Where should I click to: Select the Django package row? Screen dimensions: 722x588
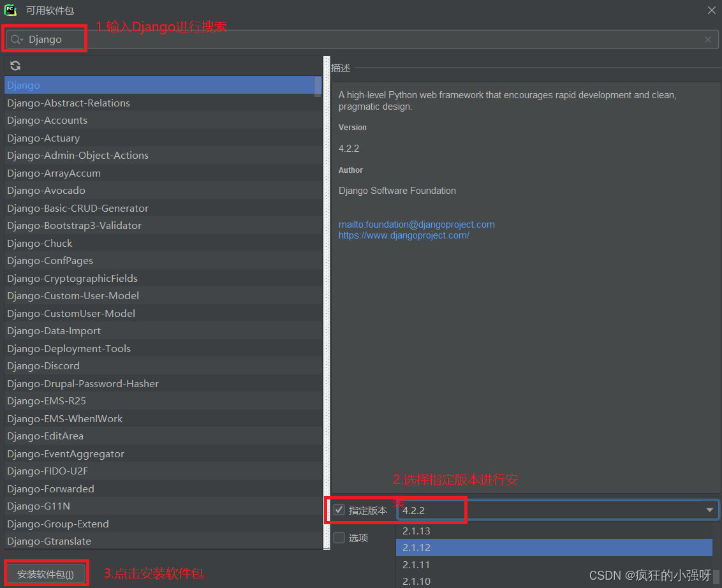click(159, 85)
